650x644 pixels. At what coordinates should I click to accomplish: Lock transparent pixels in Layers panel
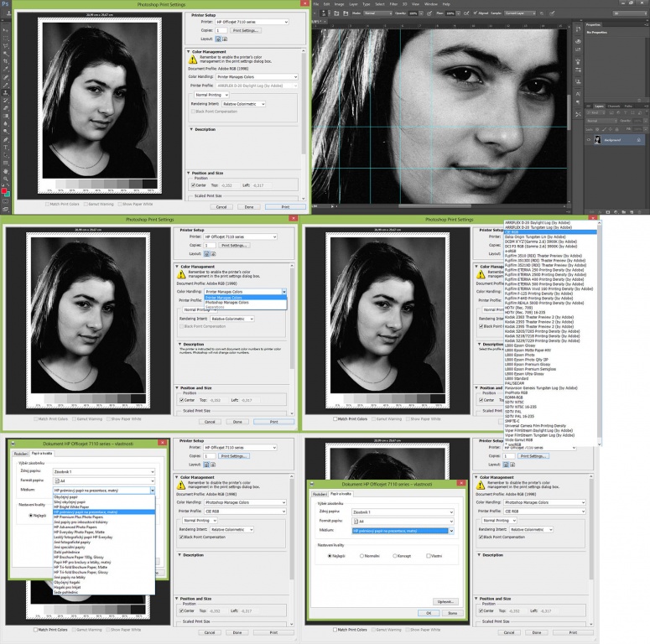pyautogui.click(x=597, y=129)
